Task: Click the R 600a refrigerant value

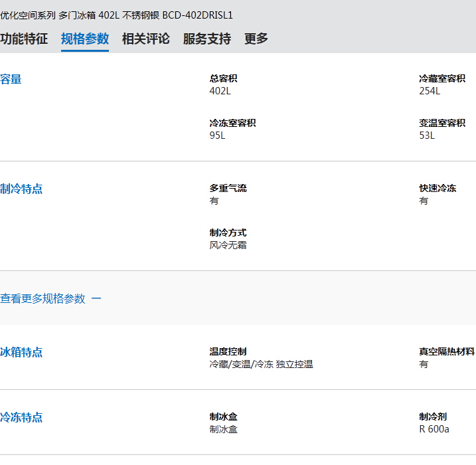Action: [434, 429]
